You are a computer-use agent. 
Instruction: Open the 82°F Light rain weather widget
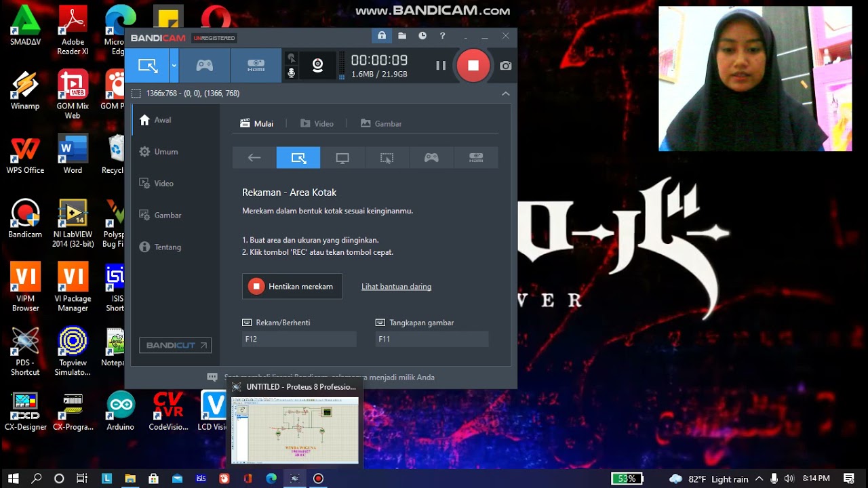(709, 479)
